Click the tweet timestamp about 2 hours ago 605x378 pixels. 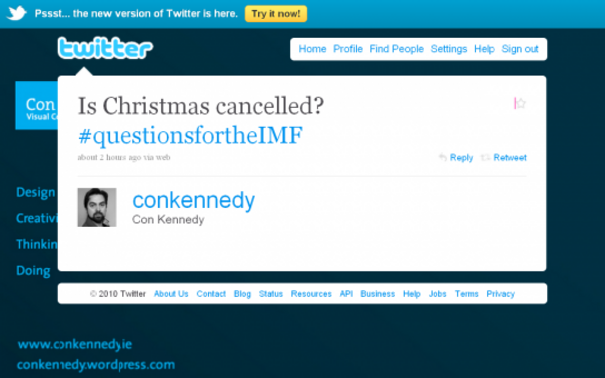pyautogui.click(x=109, y=157)
